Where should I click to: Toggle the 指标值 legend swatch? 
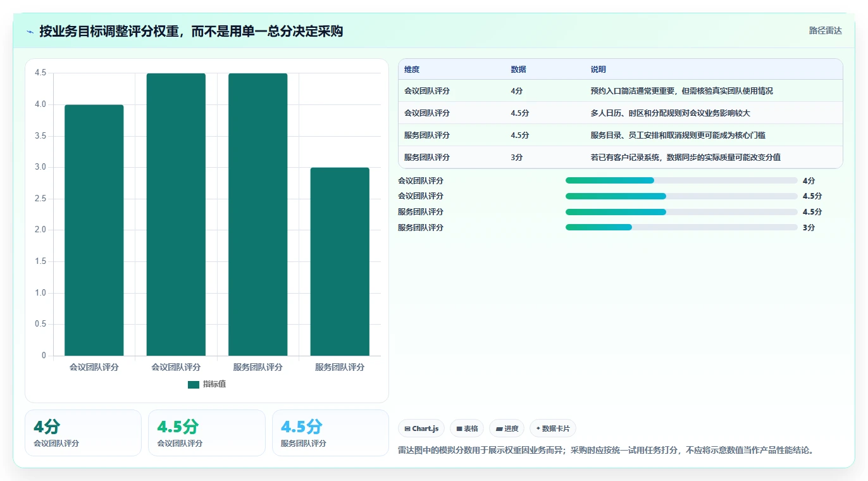pyautogui.click(x=194, y=385)
